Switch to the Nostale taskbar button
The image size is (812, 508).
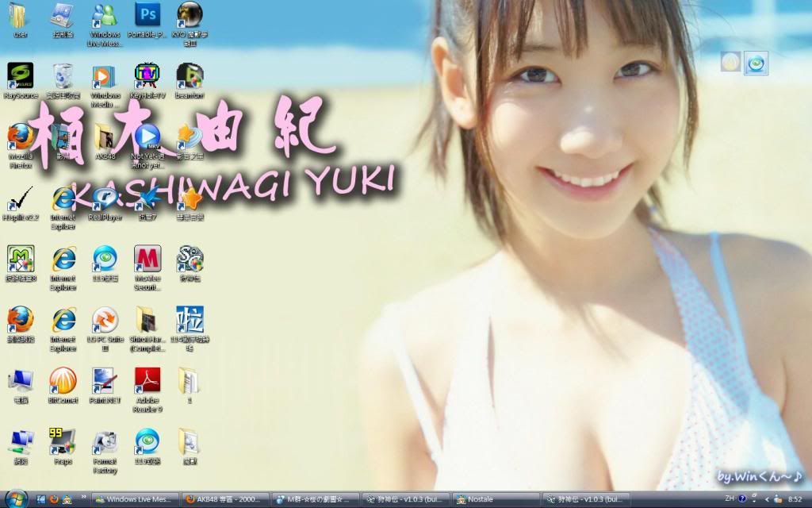pyautogui.click(x=495, y=499)
